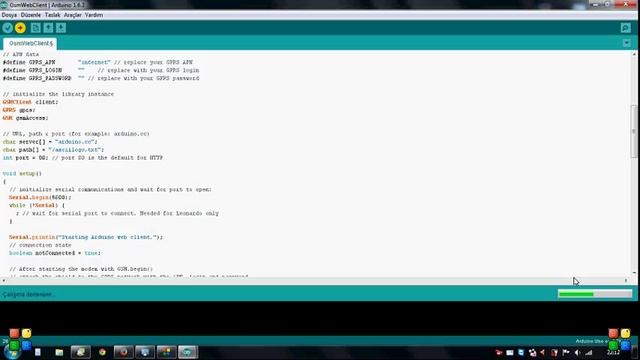Click the 'GSMClient client;' line
The height and width of the screenshot is (360, 640).
pos(31,102)
